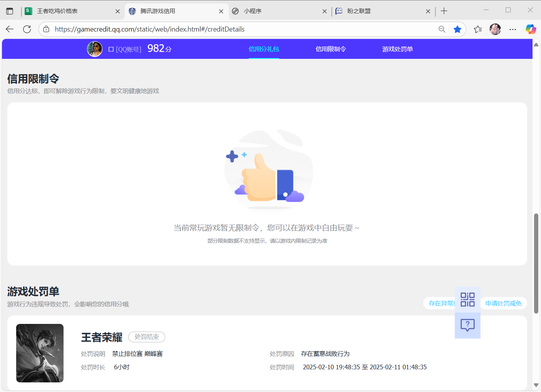Open the favorites list
The height and width of the screenshot is (392, 541).
click(478, 29)
